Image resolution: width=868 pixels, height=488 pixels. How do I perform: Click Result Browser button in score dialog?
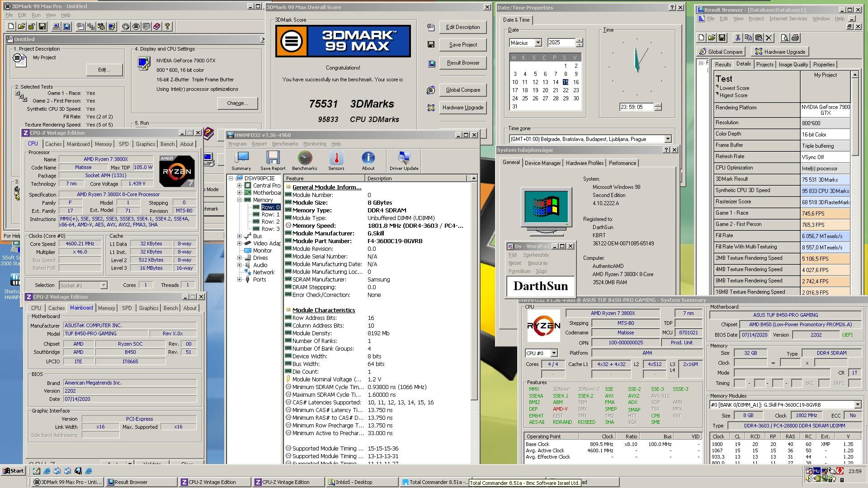pos(463,63)
